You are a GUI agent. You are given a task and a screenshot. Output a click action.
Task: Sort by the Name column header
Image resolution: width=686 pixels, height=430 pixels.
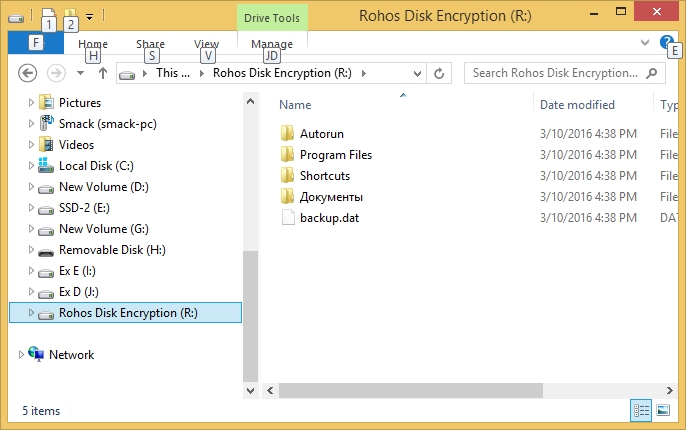pos(295,105)
